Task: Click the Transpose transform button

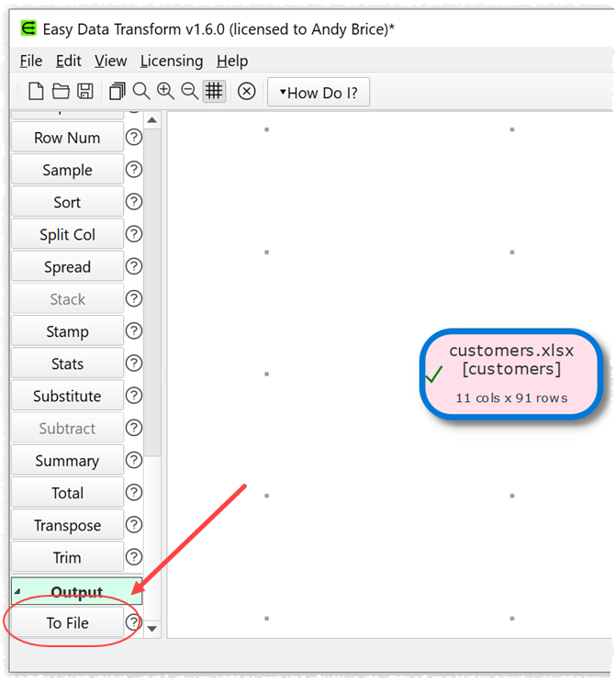Action: tap(67, 525)
